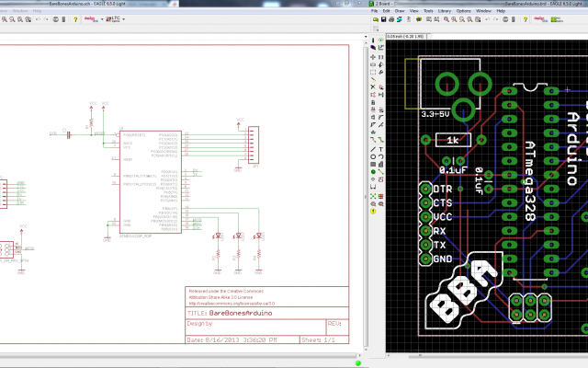
Task: Select the Show eye tool
Action: point(381,40)
